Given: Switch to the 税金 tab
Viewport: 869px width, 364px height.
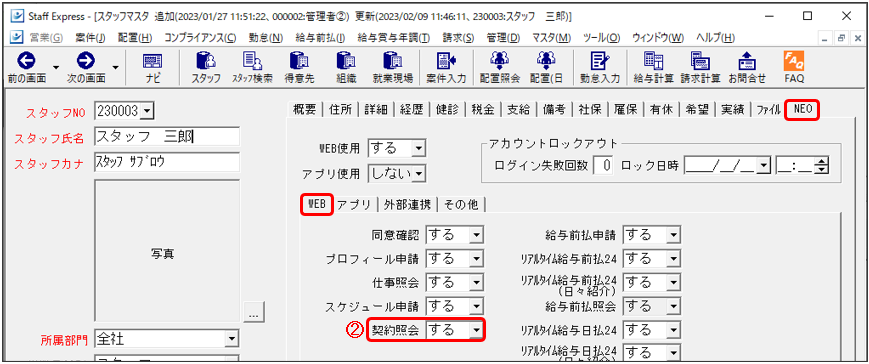Looking at the screenshot, I should [481, 110].
